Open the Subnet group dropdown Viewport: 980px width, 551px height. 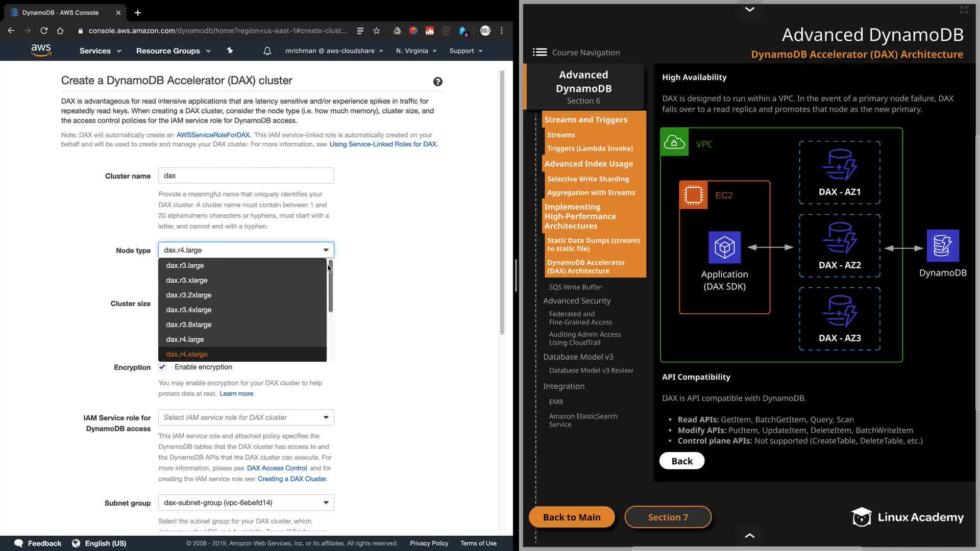pos(246,503)
